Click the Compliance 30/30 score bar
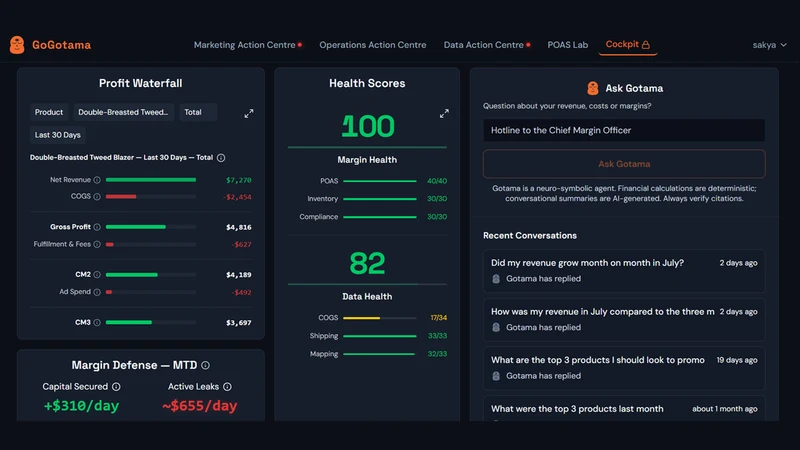Viewport: 800px width, 450px height. (380, 217)
